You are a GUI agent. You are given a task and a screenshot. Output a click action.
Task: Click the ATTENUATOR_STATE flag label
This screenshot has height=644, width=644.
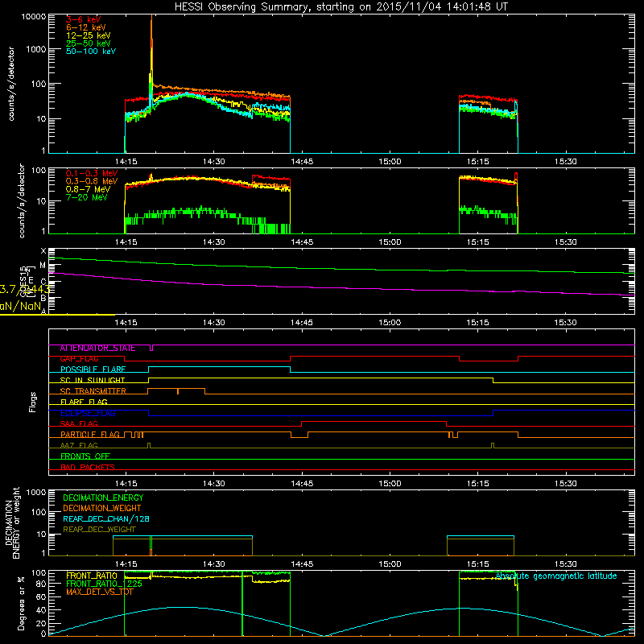97,349
